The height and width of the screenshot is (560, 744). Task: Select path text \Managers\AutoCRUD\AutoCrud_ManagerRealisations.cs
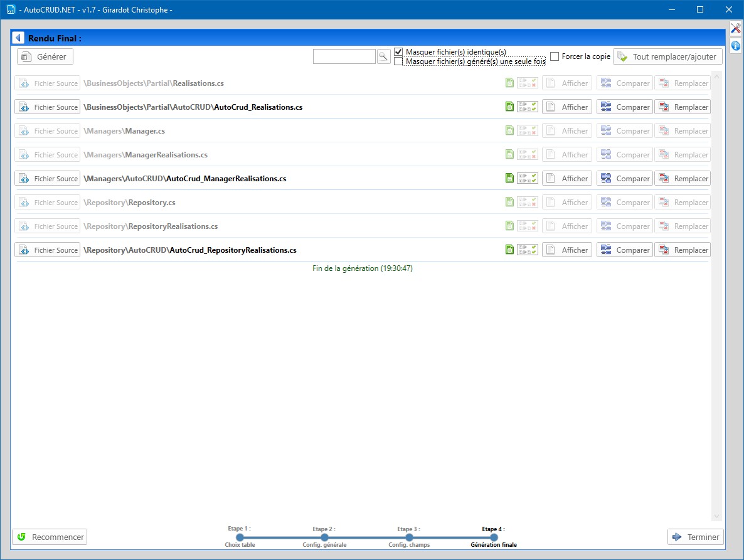[185, 178]
